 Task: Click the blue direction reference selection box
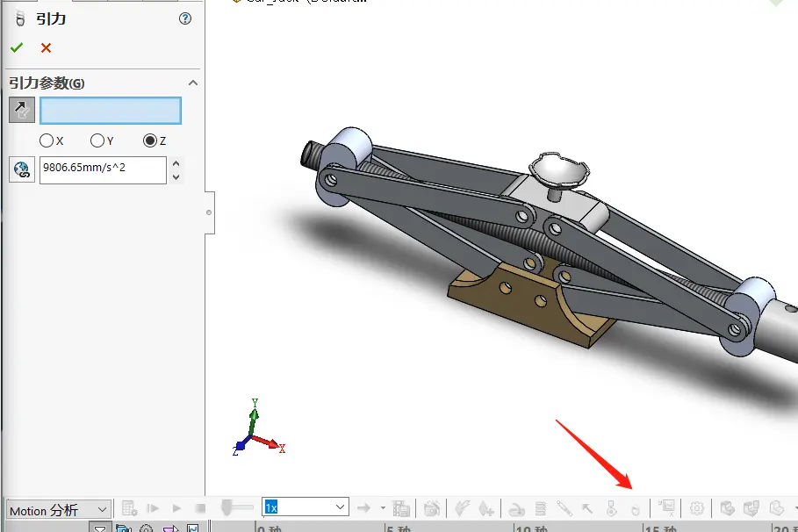tap(111, 111)
